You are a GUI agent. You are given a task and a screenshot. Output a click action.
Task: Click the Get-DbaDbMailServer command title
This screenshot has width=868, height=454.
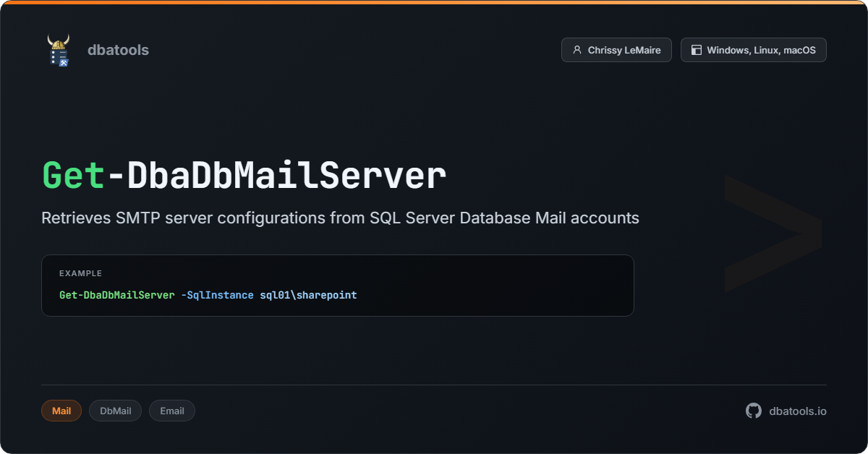point(244,176)
